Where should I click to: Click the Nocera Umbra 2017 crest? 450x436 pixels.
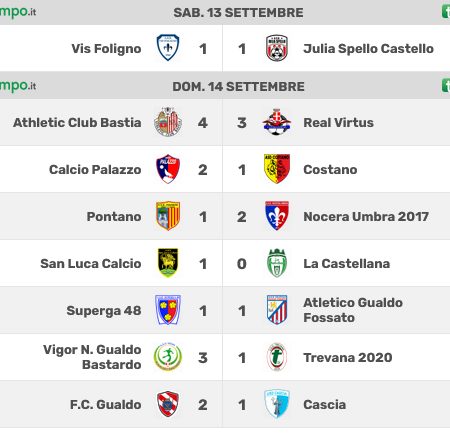[x=277, y=216]
